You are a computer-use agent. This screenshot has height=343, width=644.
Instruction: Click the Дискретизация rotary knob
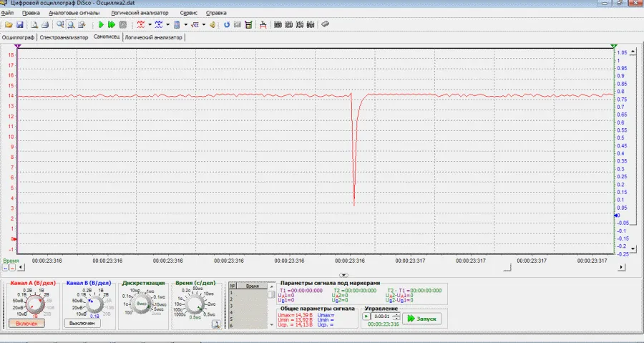[142, 304]
